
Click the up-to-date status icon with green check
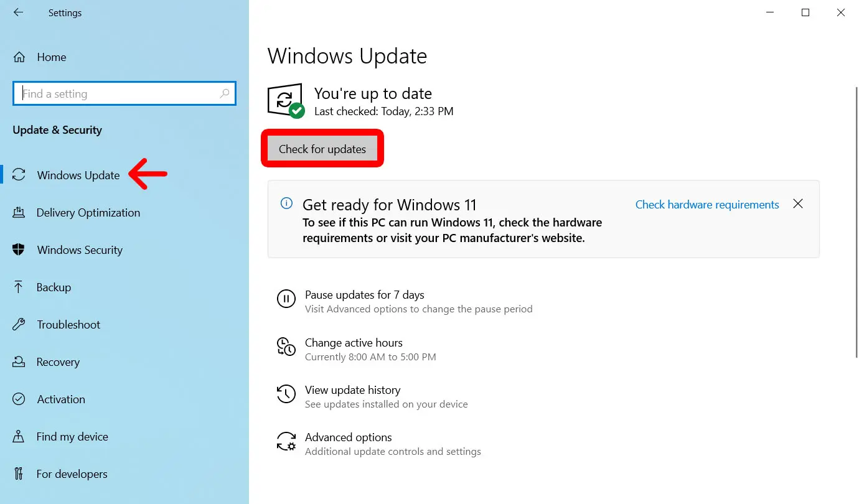tap(286, 101)
